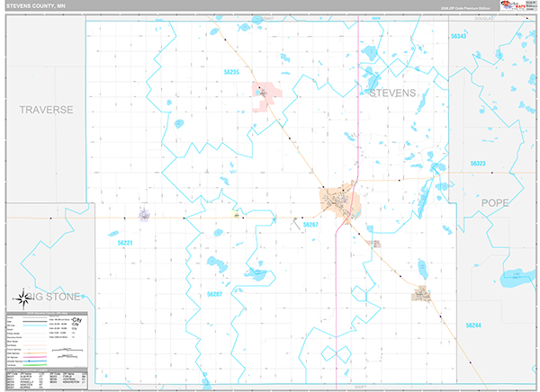The height and width of the screenshot is (392, 540).
Task: Select ZIP code label 56235
Action: point(231,72)
